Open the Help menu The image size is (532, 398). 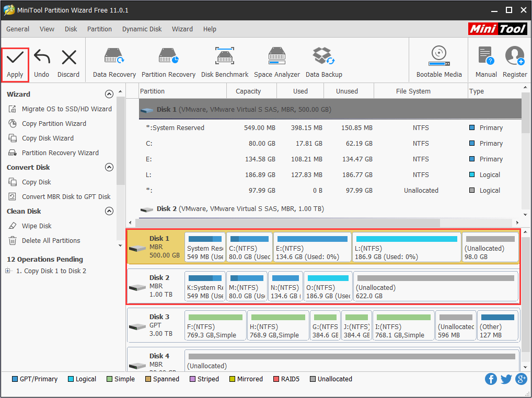pos(210,29)
